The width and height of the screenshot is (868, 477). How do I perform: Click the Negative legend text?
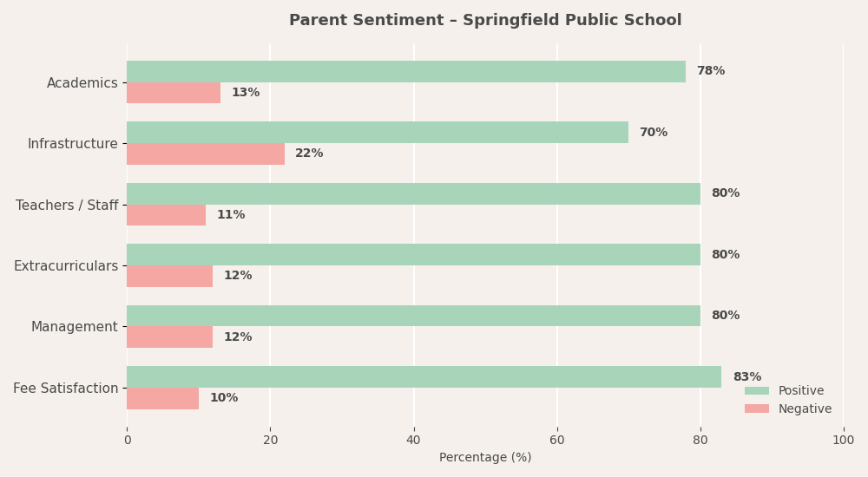[805, 409]
